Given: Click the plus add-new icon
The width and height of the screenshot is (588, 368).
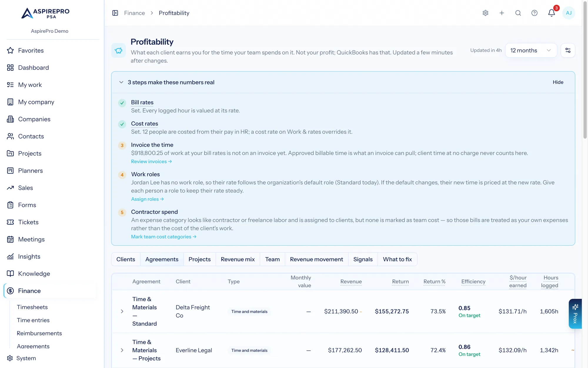Looking at the screenshot, I should [x=502, y=13].
